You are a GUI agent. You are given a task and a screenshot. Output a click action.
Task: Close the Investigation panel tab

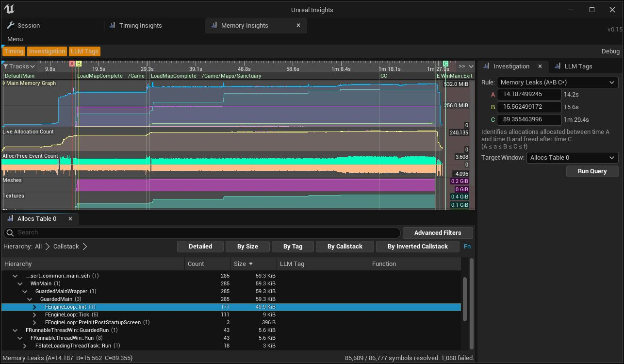pyautogui.click(x=540, y=66)
